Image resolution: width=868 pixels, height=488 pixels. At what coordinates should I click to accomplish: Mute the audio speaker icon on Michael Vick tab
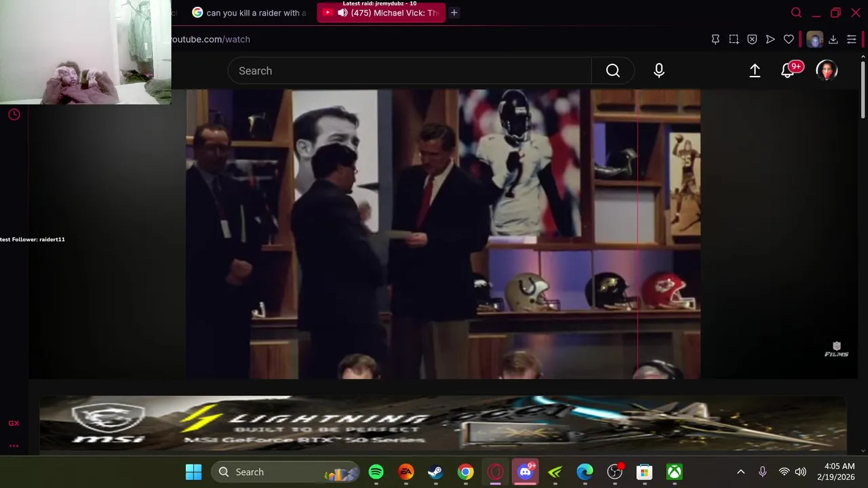[343, 13]
